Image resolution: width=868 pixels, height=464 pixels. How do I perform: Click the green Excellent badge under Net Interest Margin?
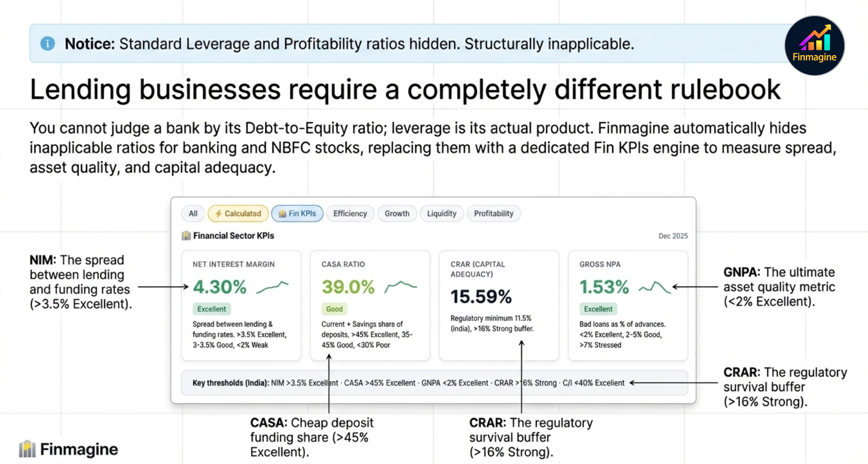212,309
